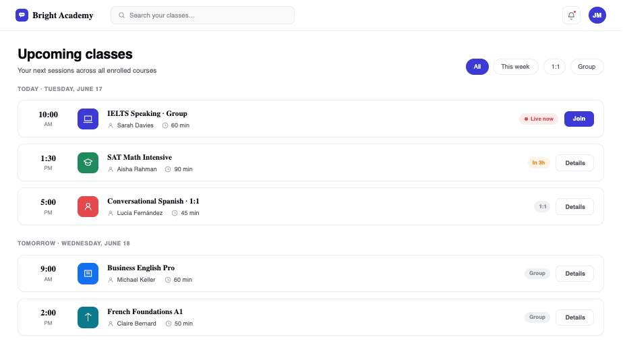Filter classes by This week
The image size is (623, 364).
(515, 67)
